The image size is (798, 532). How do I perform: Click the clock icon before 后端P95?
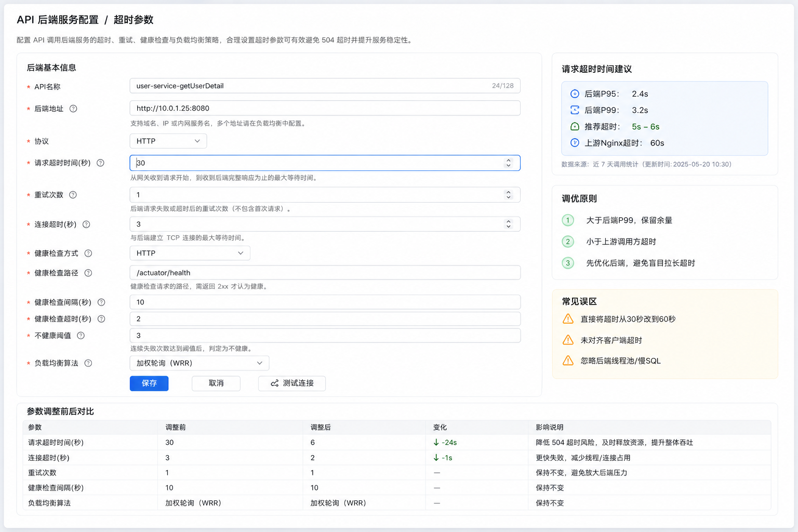(x=575, y=94)
